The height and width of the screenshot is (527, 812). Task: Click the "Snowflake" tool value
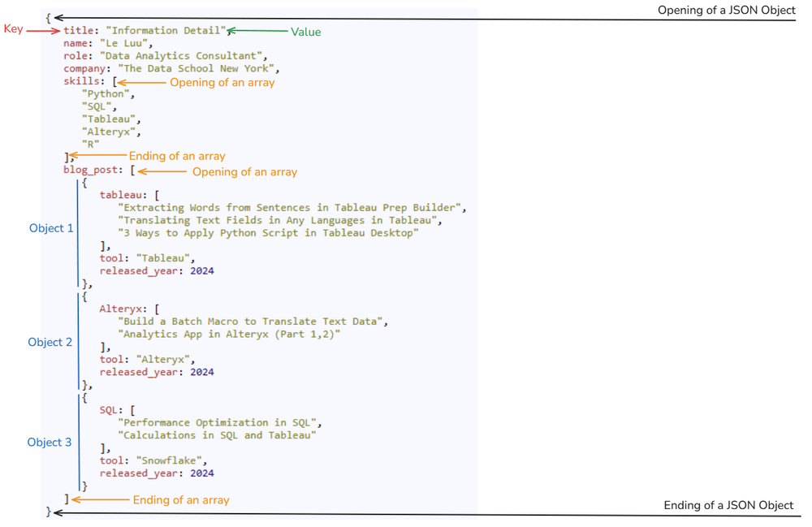169,460
